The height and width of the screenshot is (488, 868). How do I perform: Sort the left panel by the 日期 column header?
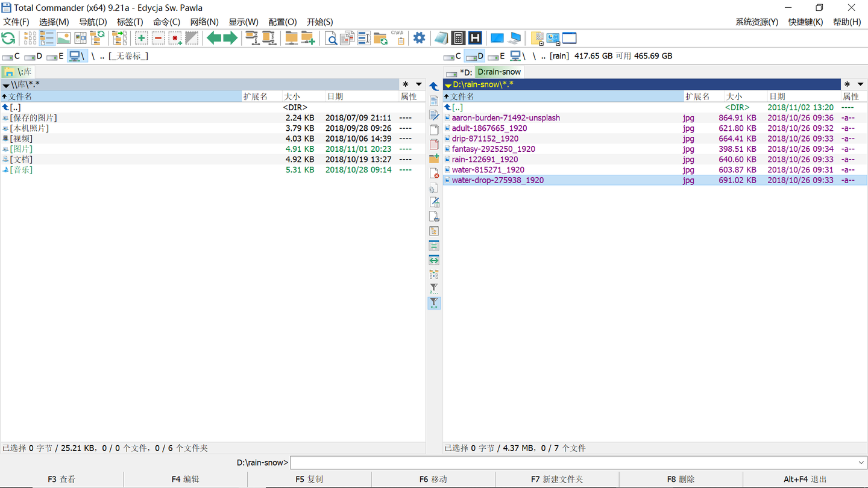pyautogui.click(x=361, y=96)
